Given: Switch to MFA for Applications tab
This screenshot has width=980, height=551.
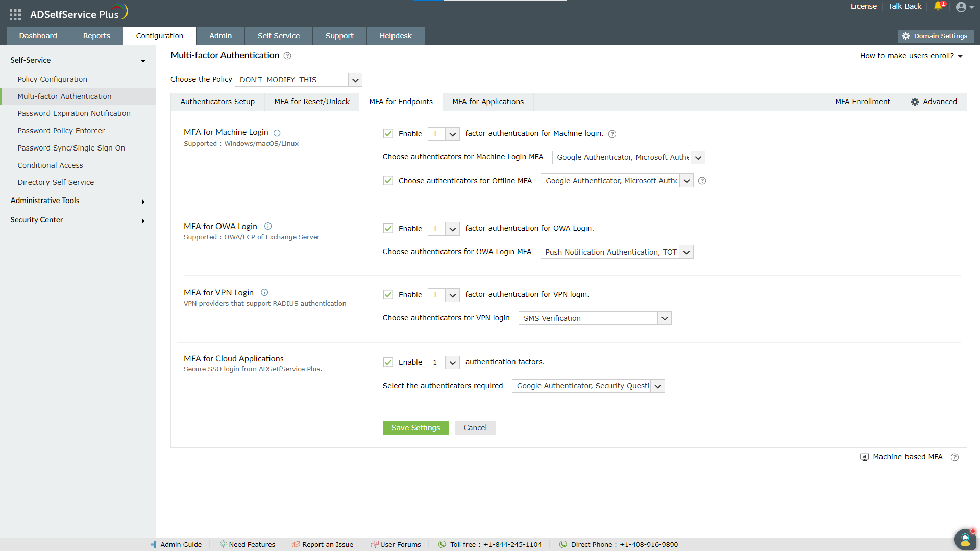Looking at the screenshot, I should tap(488, 102).
